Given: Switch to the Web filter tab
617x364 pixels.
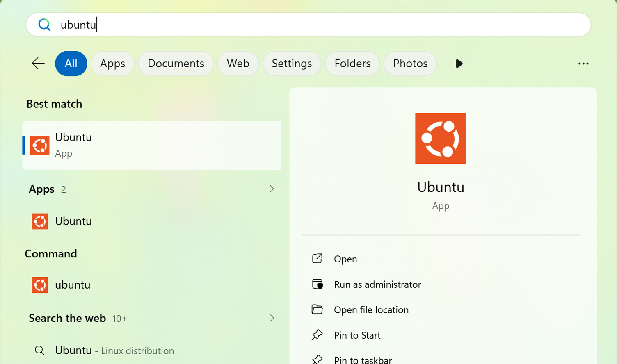Looking at the screenshot, I should point(238,64).
